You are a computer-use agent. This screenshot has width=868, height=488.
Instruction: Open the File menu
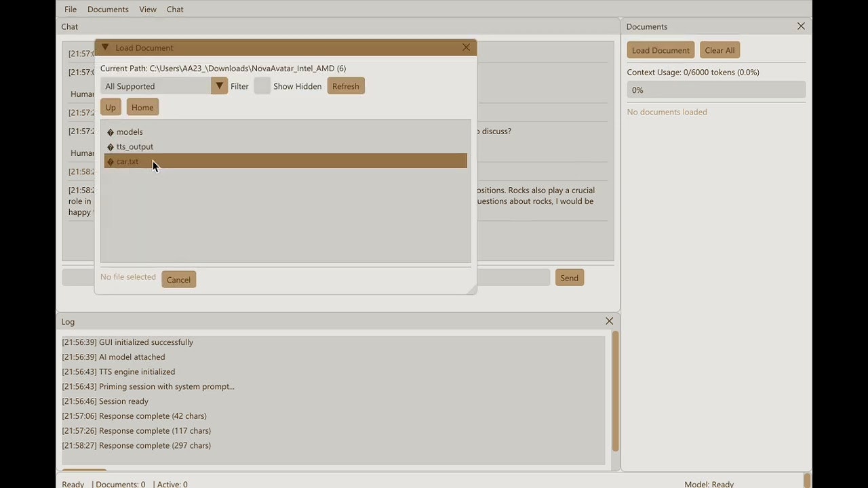71,9
